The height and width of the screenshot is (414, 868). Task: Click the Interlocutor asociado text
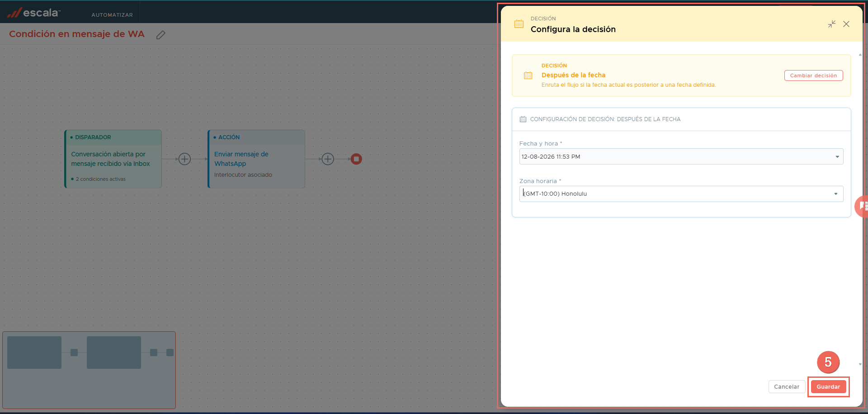point(243,175)
